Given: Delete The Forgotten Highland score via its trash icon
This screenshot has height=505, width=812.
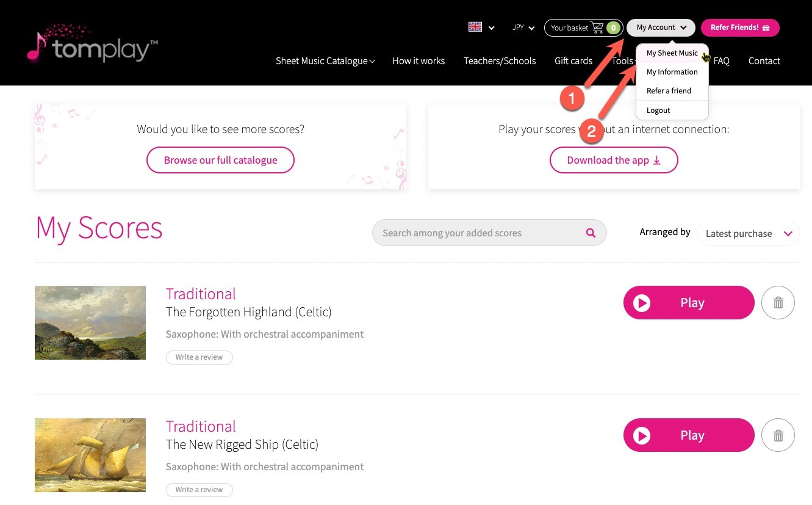Looking at the screenshot, I should pyautogui.click(x=778, y=302).
